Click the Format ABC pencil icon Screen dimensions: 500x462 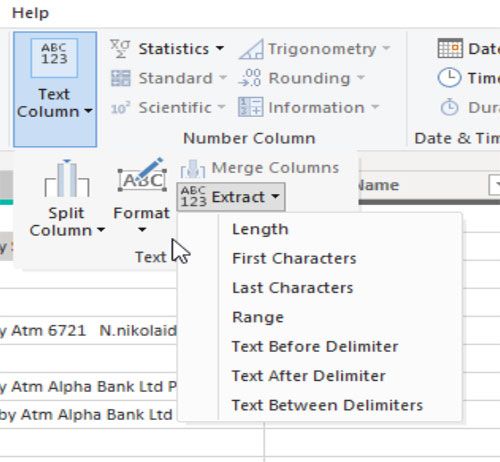[x=142, y=174]
